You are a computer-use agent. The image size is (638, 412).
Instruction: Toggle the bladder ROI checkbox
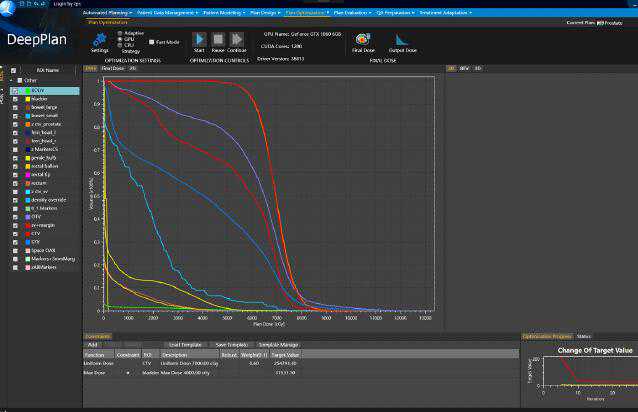click(x=16, y=99)
